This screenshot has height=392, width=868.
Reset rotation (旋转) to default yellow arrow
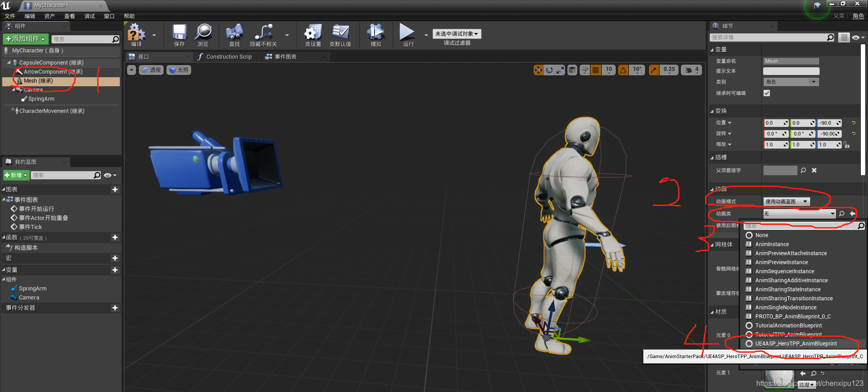tap(854, 134)
